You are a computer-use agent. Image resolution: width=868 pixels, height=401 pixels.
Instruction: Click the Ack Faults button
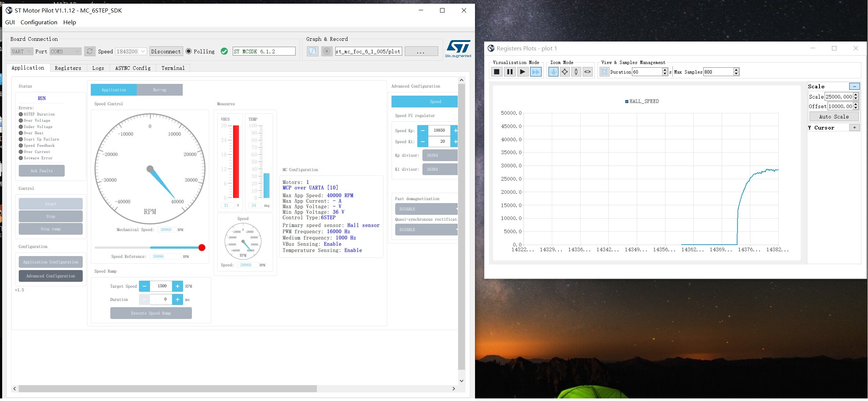tap(42, 171)
